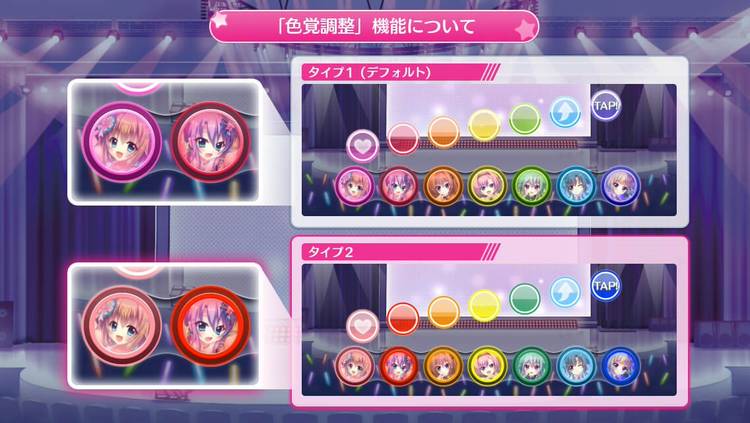Viewport: 750px width, 423px height.
Task: Tap the blue arrow flick note in Type 1
Action: [x=565, y=112]
